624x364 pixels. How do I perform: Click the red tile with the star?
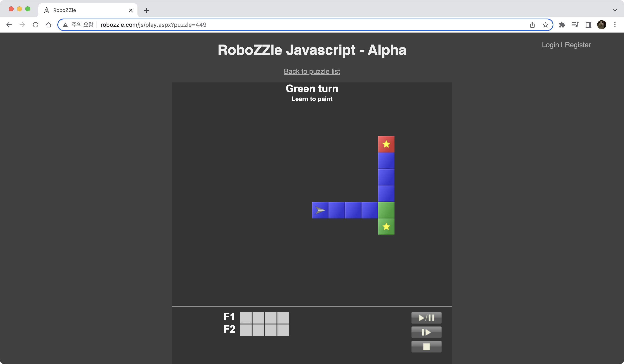(x=386, y=144)
